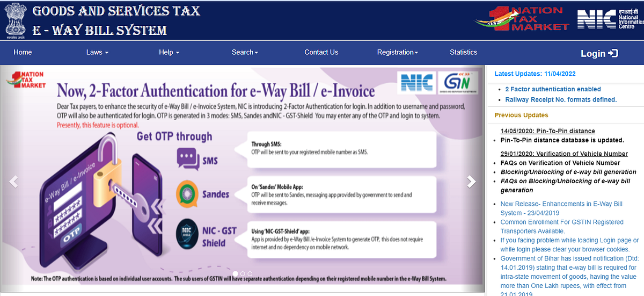Open Blocking/Unblocking of e-way bill generation link
644x296 pixels.
pos(568,172)
